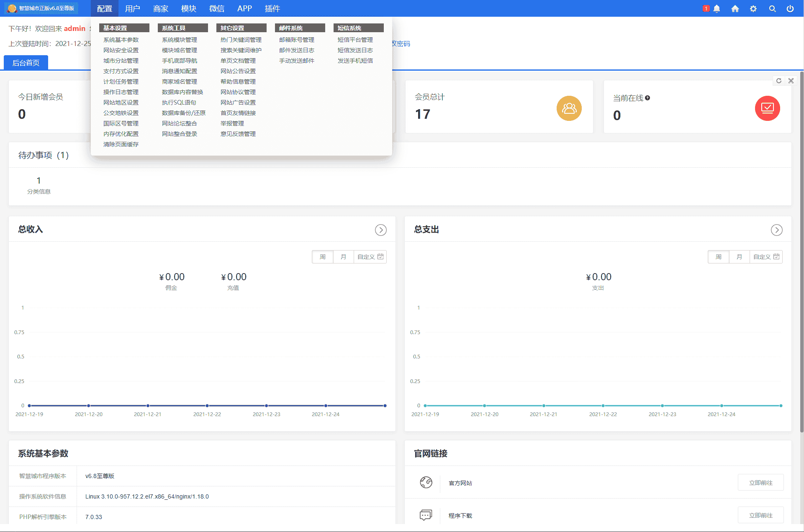Select monthly view in total income chart
Image resolution: width=804 pixels, height=532 pixels.
(x=344, y=257)
